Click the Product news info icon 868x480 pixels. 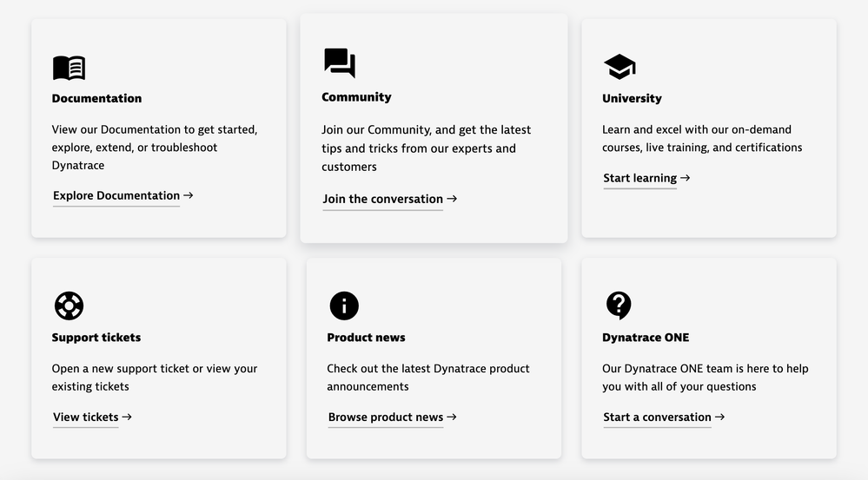click(344, 306)
